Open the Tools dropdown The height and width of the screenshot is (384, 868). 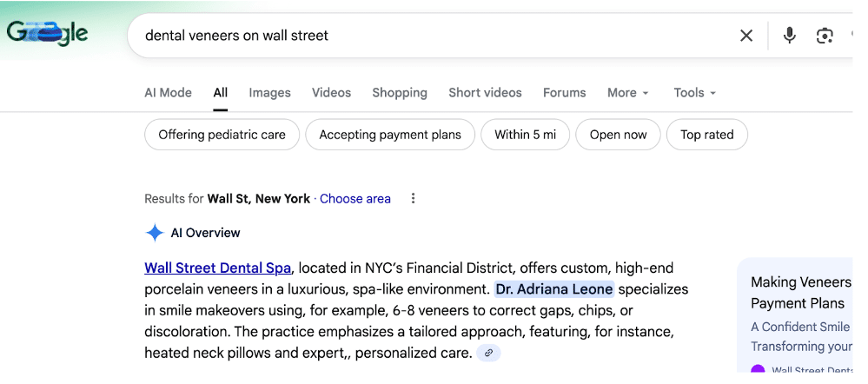(x=694, y=93)
